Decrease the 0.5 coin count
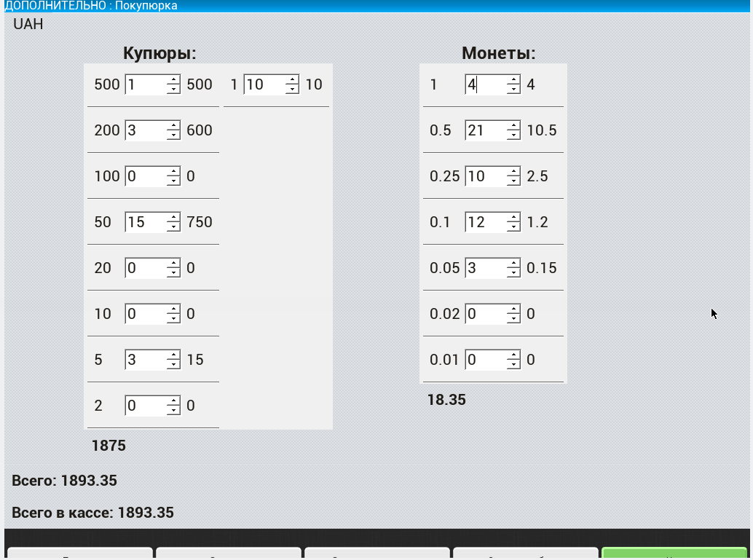 513,135
